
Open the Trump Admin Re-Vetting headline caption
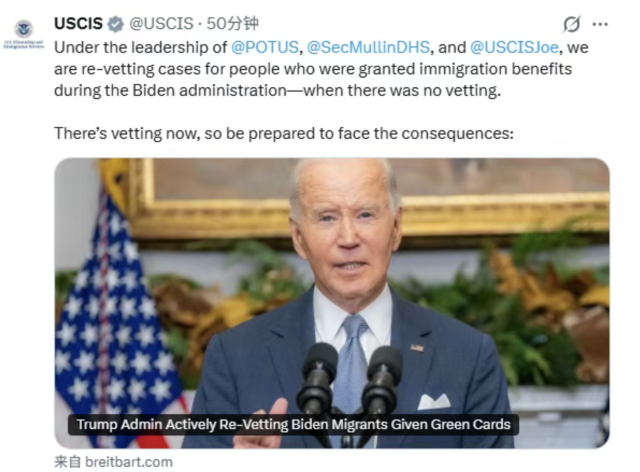pyautogui.click(x=293, y=425)
